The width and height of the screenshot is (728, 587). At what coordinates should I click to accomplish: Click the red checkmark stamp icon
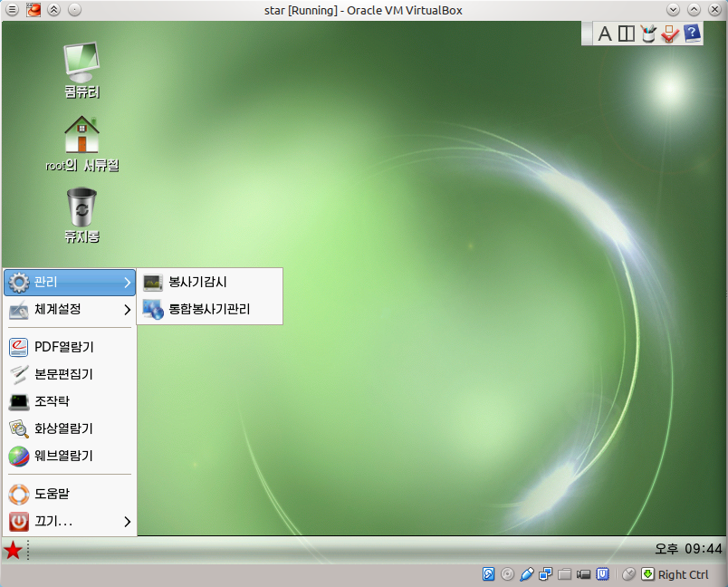click(x=669, y=34)
